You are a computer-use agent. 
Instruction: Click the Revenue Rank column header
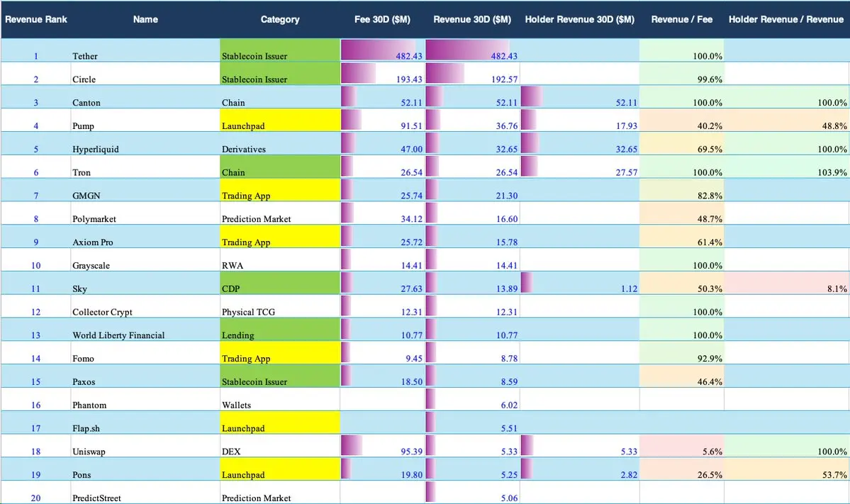[35, 20]
